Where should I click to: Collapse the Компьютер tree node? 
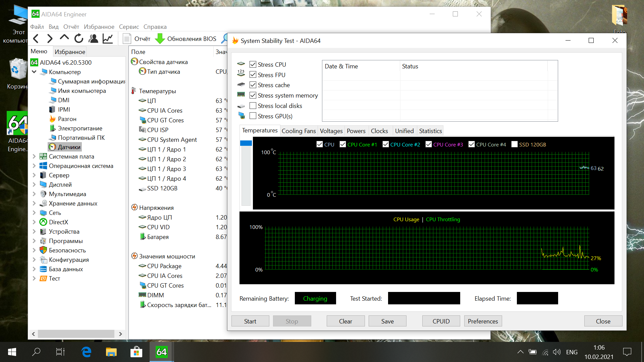[x=34, y=72]
